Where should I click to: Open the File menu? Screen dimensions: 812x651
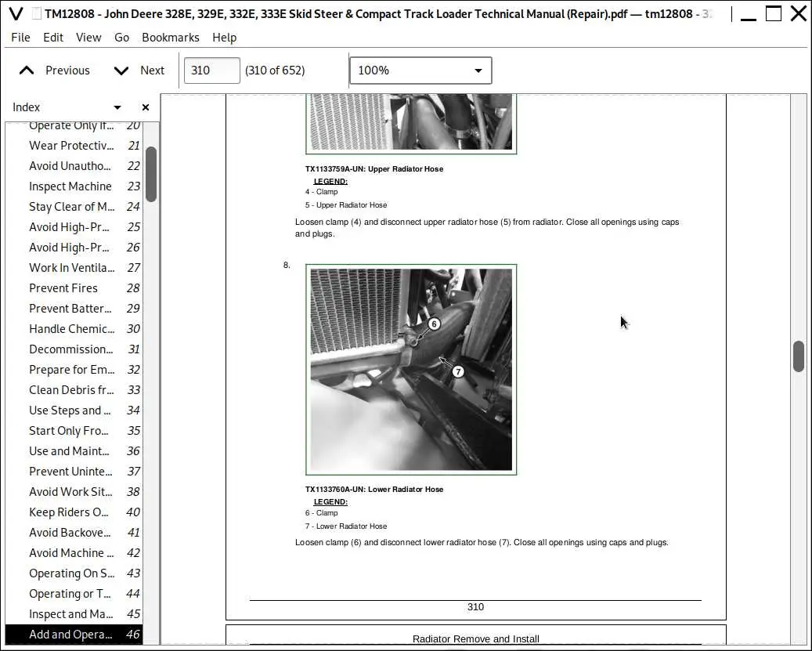[x=20, y=38]
